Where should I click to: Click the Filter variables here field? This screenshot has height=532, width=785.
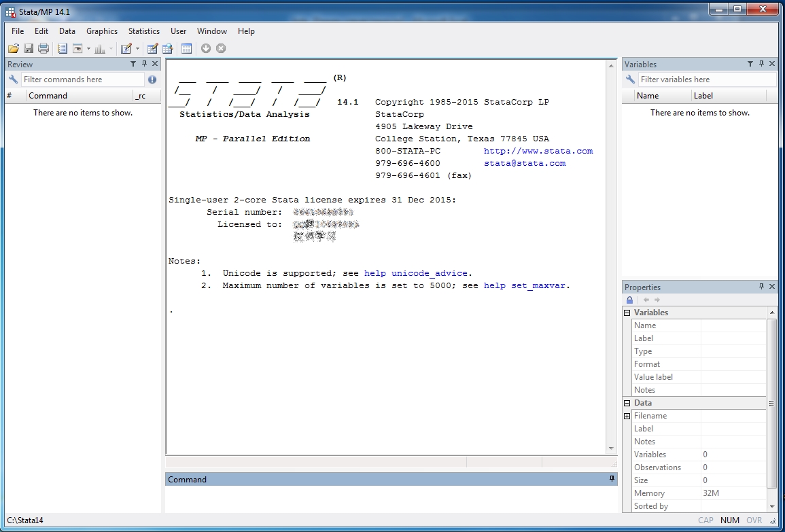tap(708, 79)
